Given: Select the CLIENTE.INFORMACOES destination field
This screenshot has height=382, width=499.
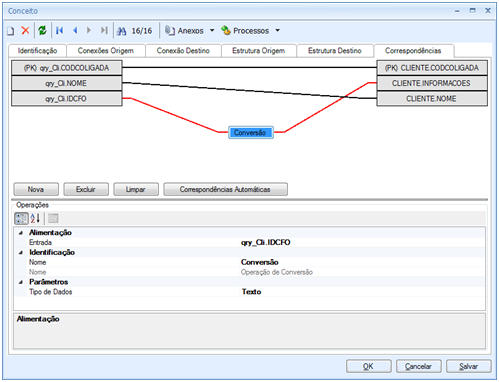Looking at the screenshot, I should (432, 83).
